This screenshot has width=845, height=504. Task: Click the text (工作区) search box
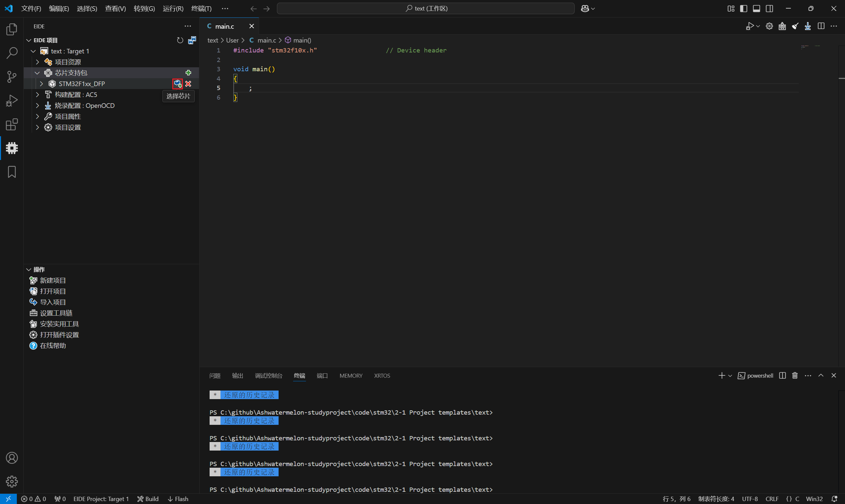click(425, 9)
